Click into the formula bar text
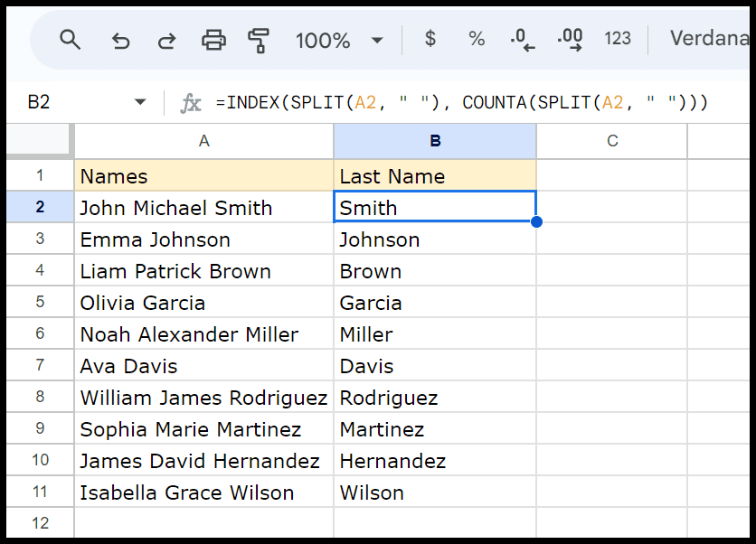 coord(462,103)
